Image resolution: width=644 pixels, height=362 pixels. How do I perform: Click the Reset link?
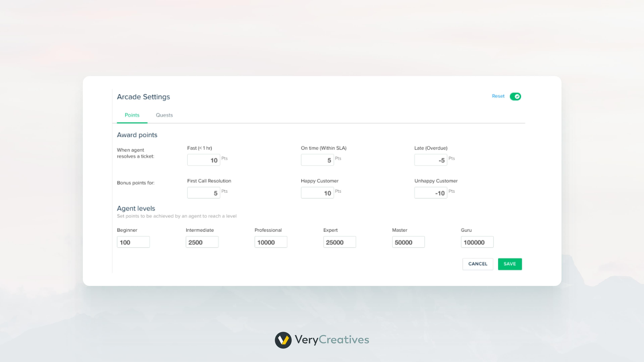coord(498,96)
